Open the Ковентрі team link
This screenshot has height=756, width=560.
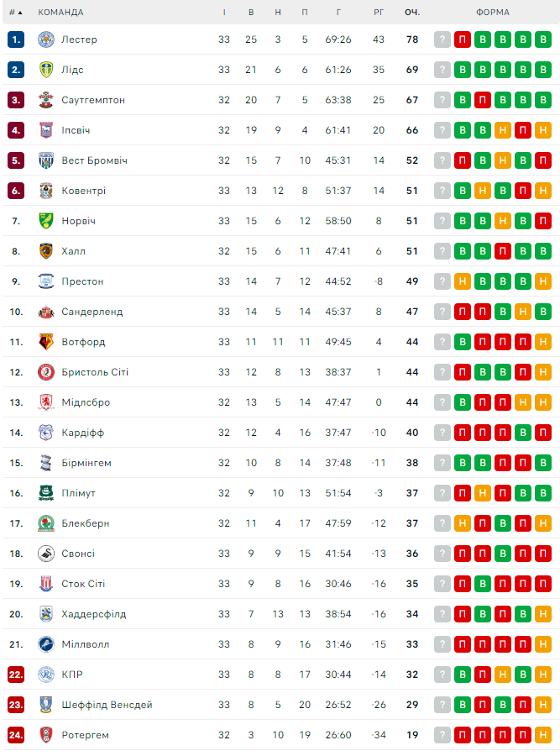pos(83,191)
